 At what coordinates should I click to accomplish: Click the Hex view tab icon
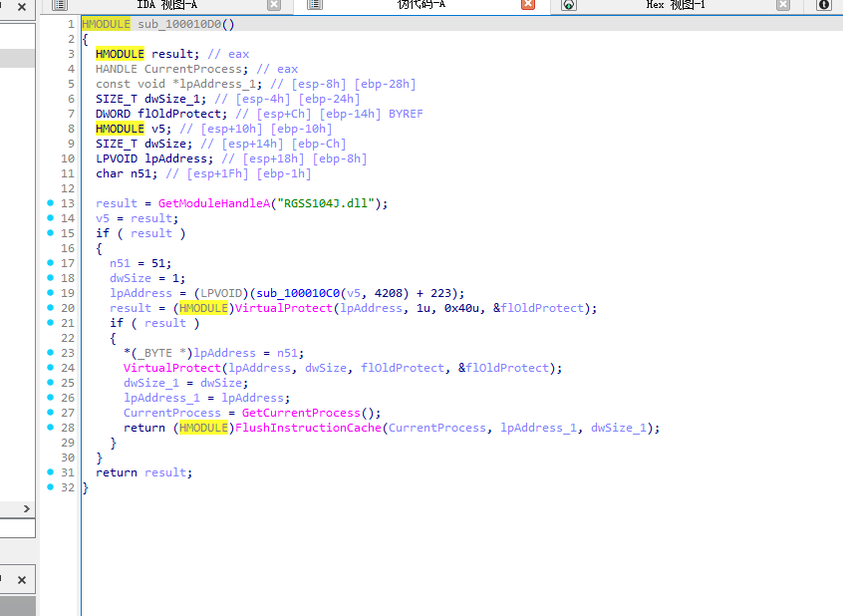pos(569,5)
